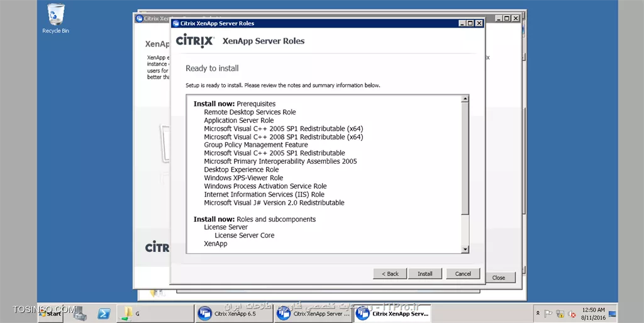Open the G folder taskbar item

click(x=155, y=314)
